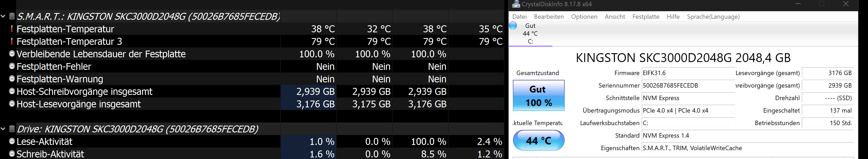The height and width of the screenshot is (159, 868).
Task: Click the Seriennummer value field
Action: [688, 86]
